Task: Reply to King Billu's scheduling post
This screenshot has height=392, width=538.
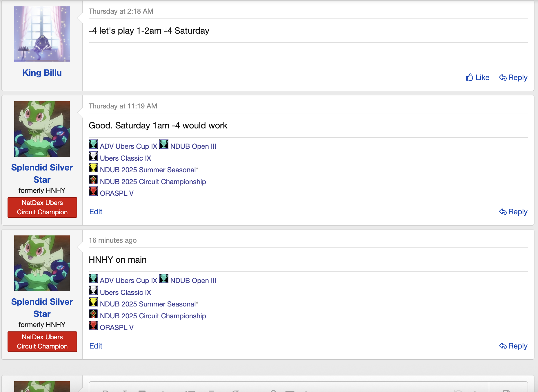Action: pos(513,77)
